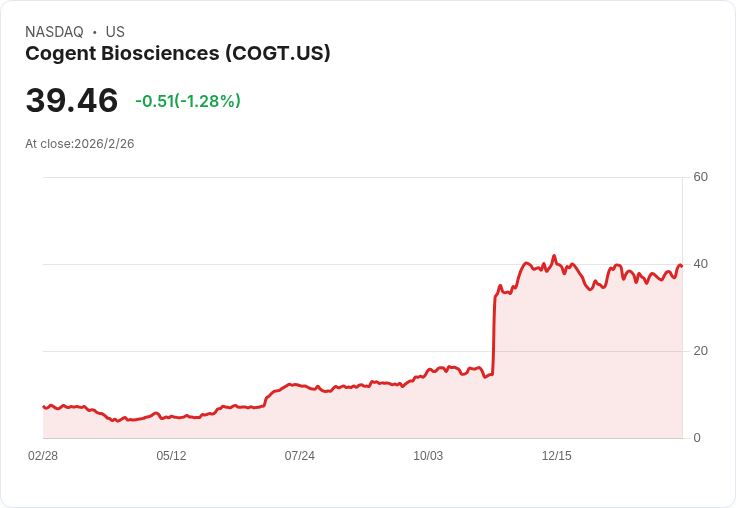Select the 20 y-axis label
Viewport: 736px width, 508px height.
point(701,351)
